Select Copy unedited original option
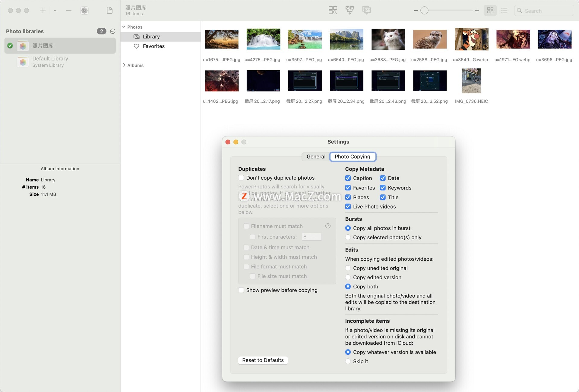Screen dimensions: 579x392 [348, 268]
